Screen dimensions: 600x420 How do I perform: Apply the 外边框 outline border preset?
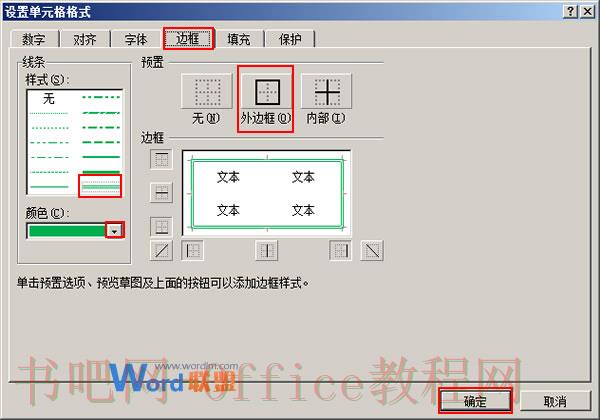tap(267, 92)
